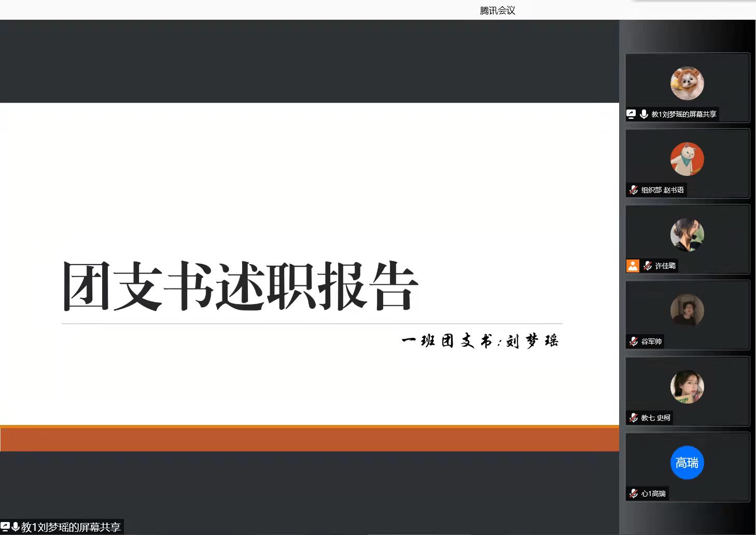The width and height of the screenshot is (756, 535).
Task: Select 谷军帅's profile avatar
Action: pyautogui.click(x=687, y=310)
